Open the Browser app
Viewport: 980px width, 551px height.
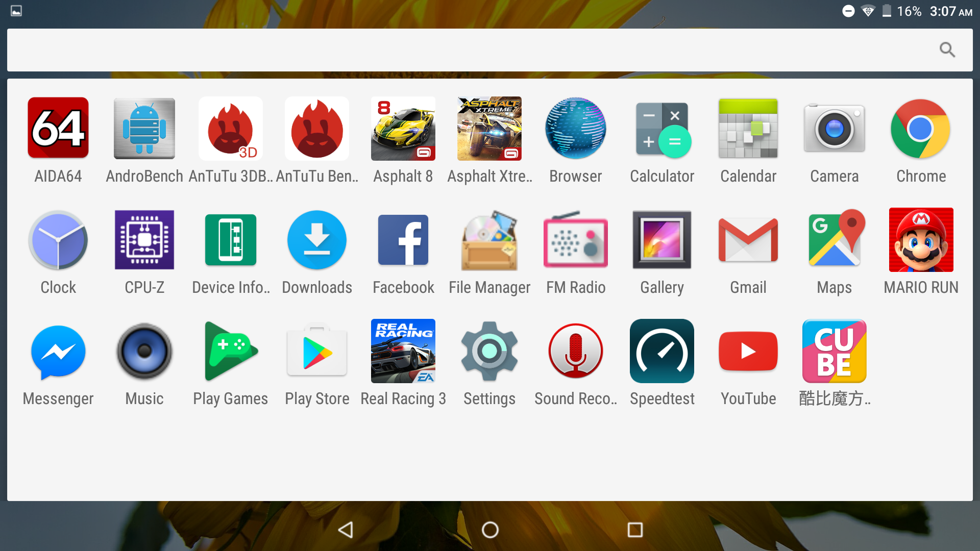coord(576,129)
